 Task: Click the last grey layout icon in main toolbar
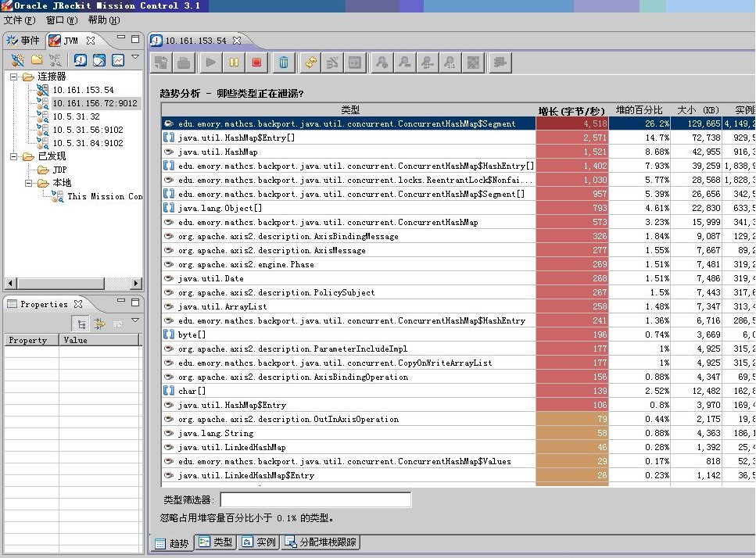pos(500,63)
